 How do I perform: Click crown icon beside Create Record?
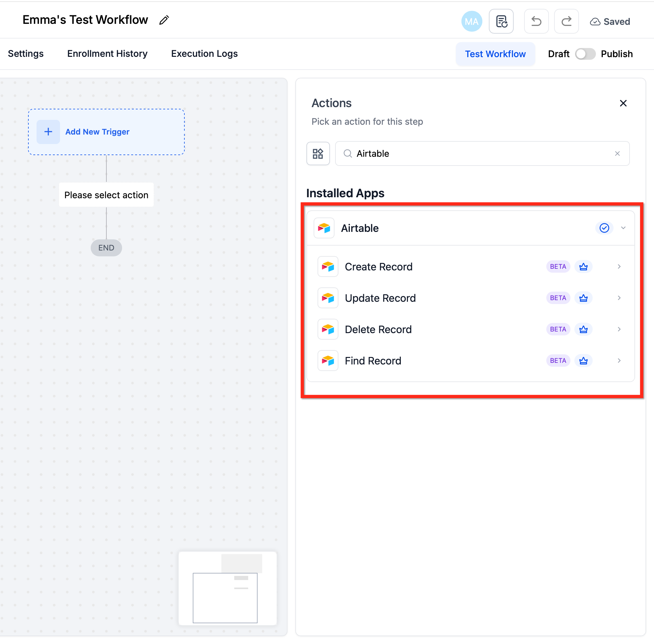(584, 266)
